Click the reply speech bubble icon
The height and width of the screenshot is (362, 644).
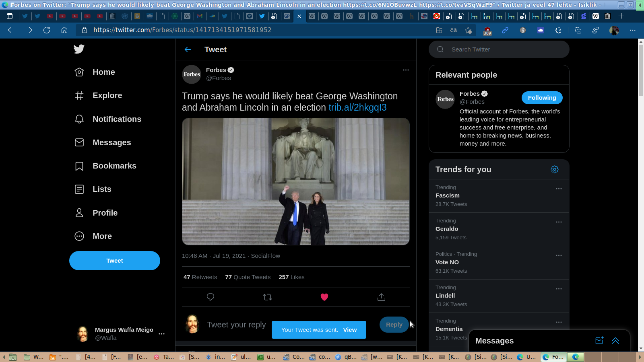(x=211, y=297)
